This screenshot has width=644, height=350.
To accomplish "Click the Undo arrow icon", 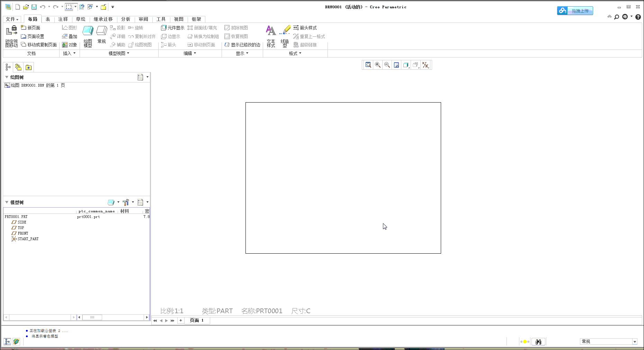I will point(43,7).
